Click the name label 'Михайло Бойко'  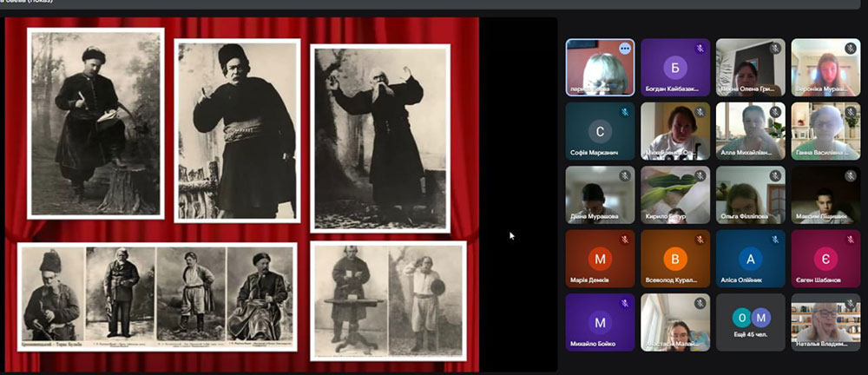coord(593,344)
